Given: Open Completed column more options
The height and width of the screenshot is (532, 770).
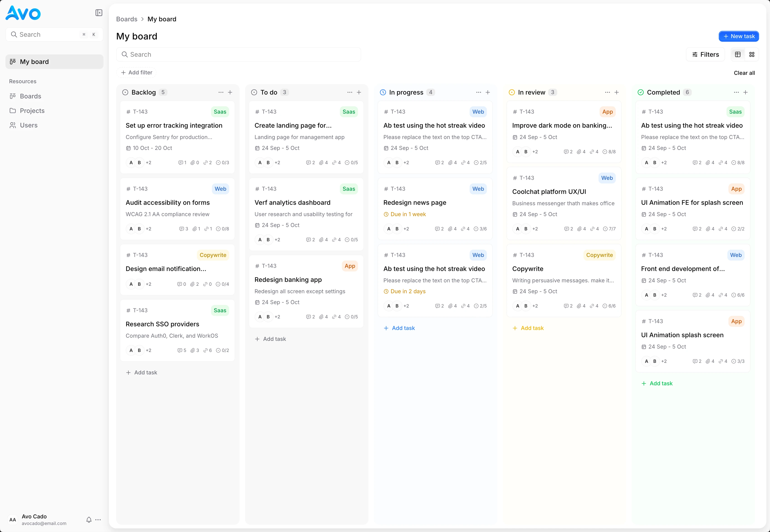Looking at the screenshot, I should (736, 92).
